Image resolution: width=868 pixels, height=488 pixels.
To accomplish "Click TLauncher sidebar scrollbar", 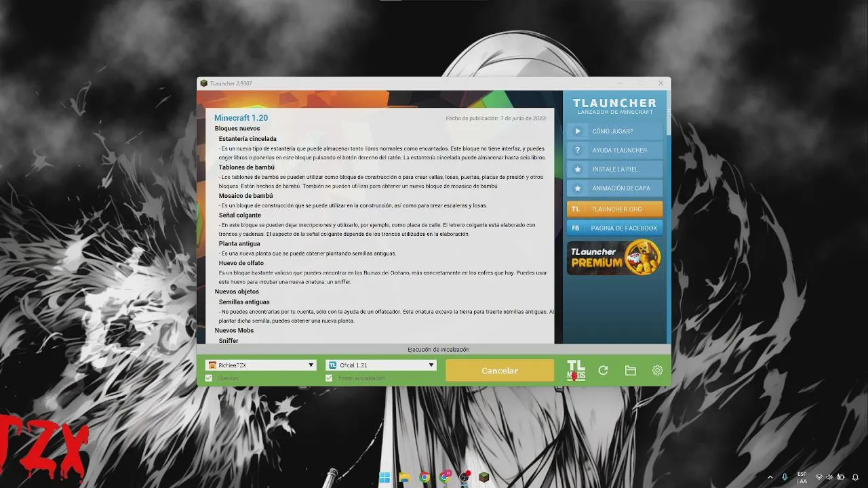I will [668, 112].
